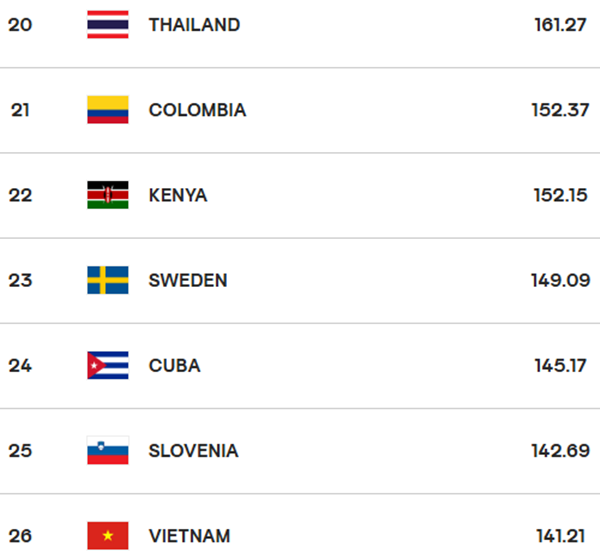Click the Colombia flag icon
600x558 pixels.
[x=108, y=110]
